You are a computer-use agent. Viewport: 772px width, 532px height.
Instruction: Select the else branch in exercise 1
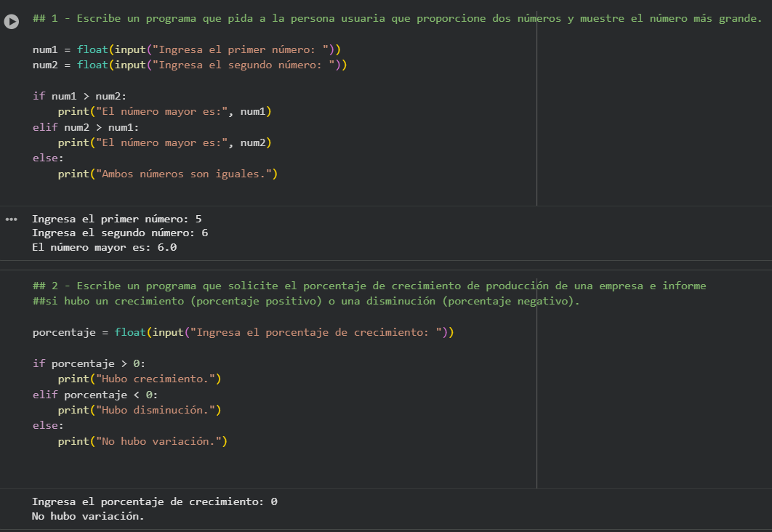pos(44,157)
